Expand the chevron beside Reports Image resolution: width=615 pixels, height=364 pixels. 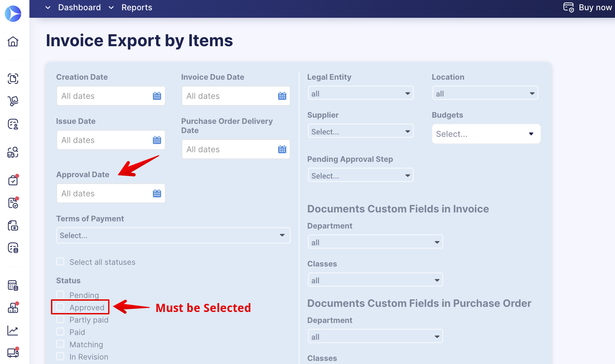click(111, 8)
